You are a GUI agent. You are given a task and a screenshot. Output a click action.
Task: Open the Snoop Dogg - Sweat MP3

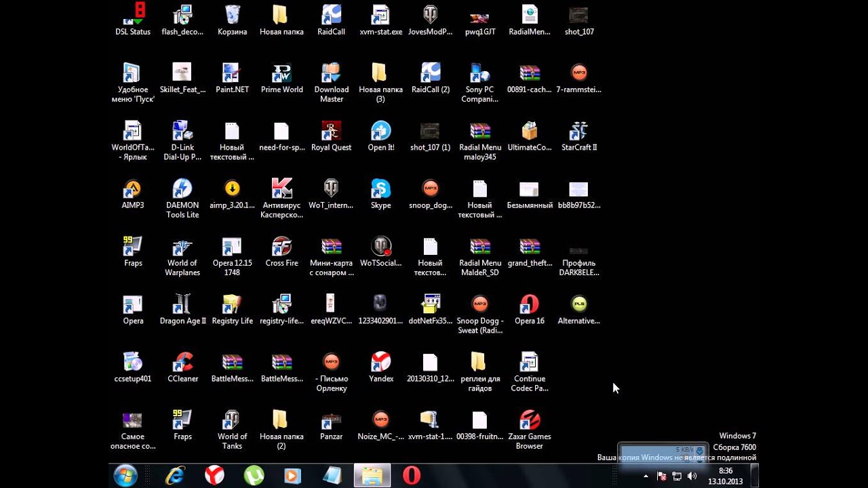[479, 314]
